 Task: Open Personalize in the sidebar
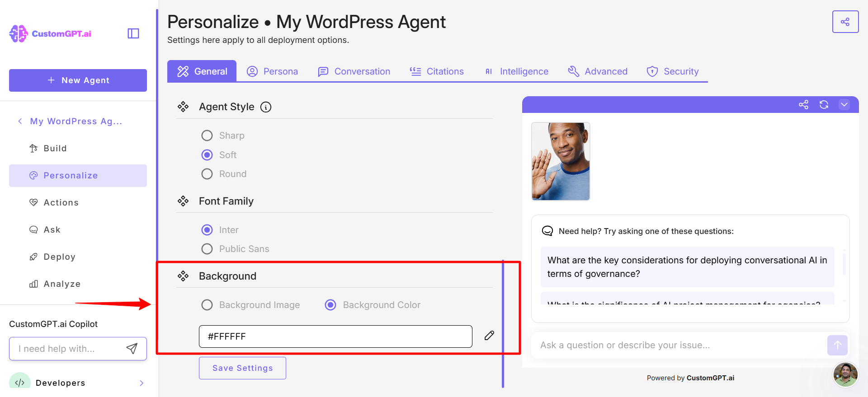click(78, 176)
